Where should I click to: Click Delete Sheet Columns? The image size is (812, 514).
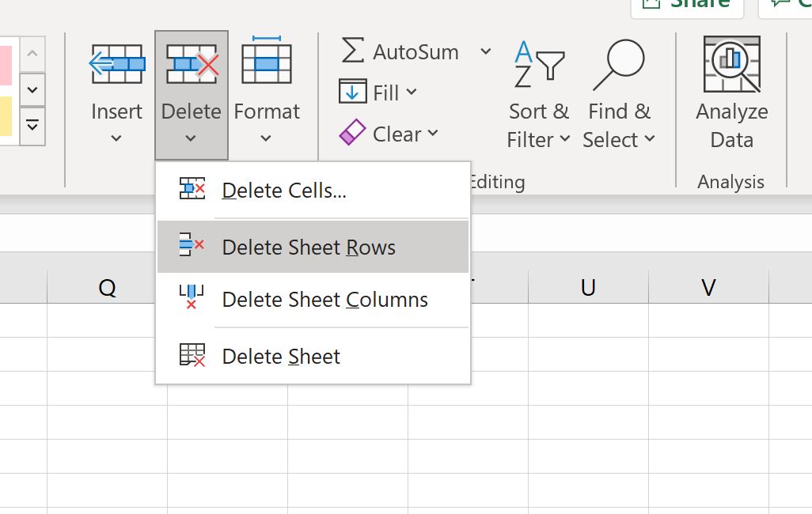click(324, 299)
